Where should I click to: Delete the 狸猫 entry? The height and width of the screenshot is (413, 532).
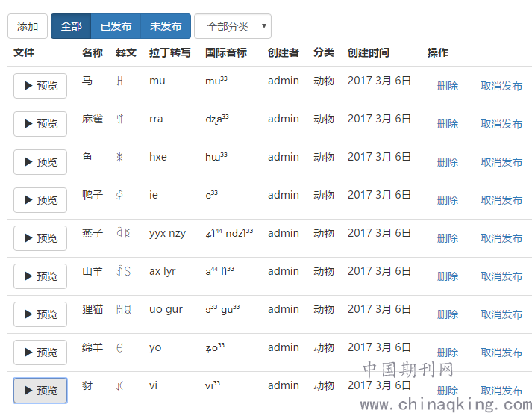coord(448,314)
